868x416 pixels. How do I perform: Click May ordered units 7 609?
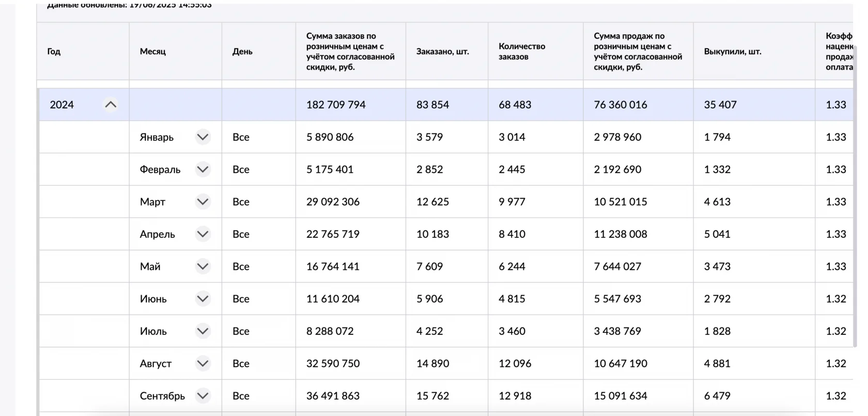click(x=429, y=266)
